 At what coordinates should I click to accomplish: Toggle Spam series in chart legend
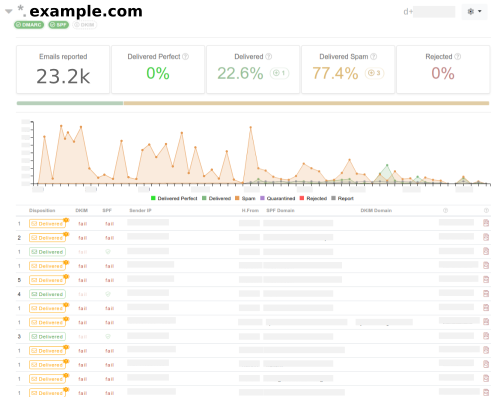click(x=245, y=198)
